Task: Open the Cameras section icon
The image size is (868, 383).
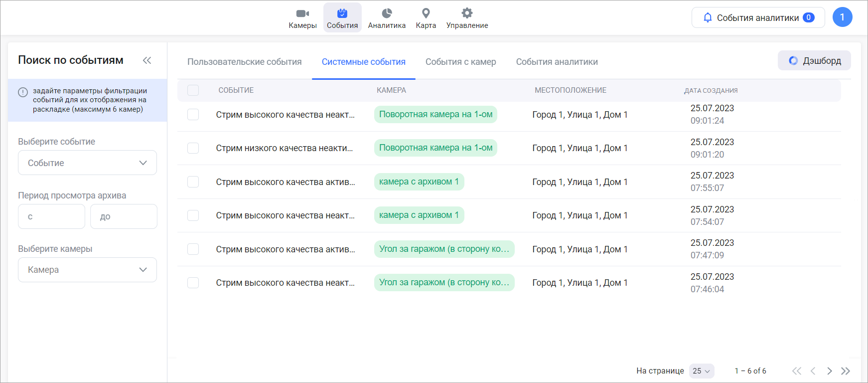Action: [x=302, y=13]
